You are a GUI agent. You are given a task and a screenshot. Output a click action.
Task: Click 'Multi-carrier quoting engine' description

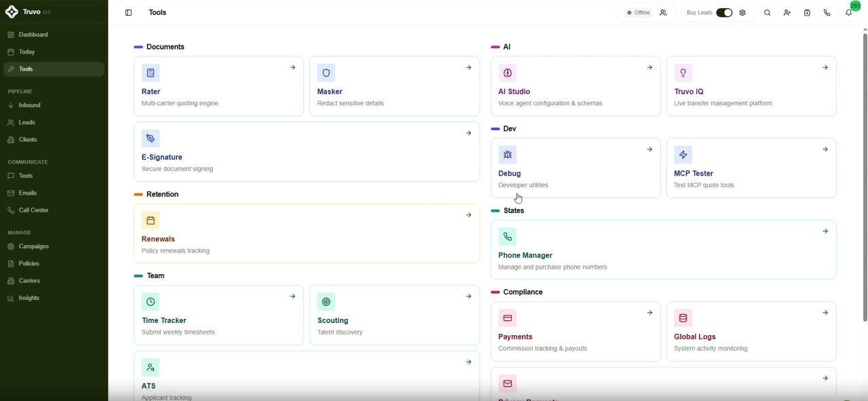point(180,104)
